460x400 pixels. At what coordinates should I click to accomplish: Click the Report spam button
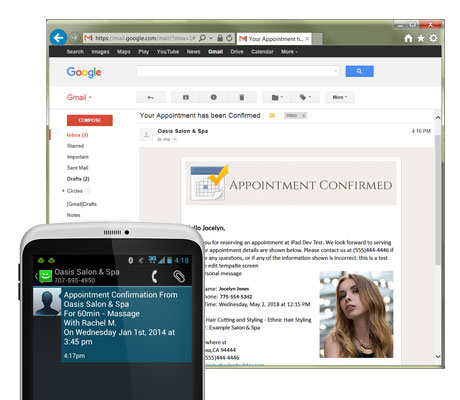pos(214,97)
